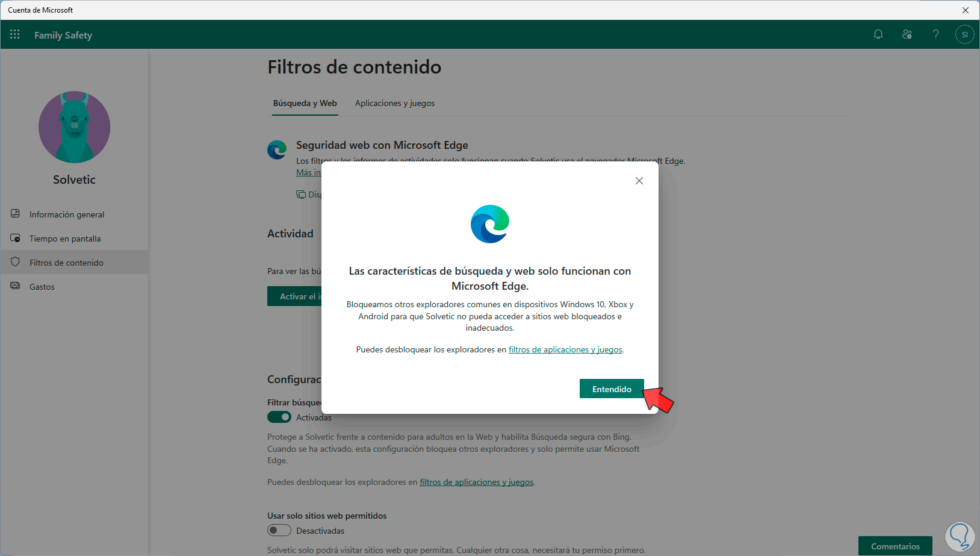Click the Edge icon beside Seguridad web
The image size is (980, 556).
click(x=277, y=150)
